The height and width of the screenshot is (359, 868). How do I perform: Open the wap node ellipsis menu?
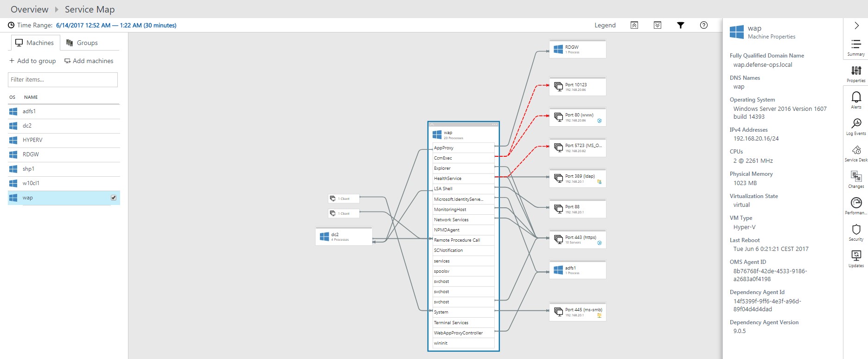click(495, 124)
